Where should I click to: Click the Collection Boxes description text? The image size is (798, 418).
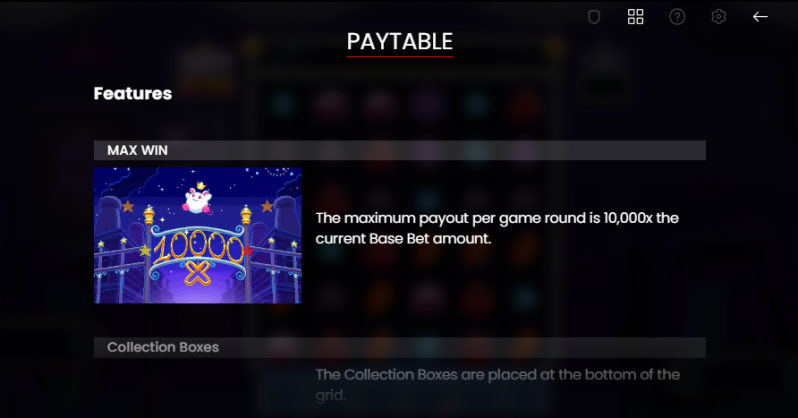tap(498, 384)
